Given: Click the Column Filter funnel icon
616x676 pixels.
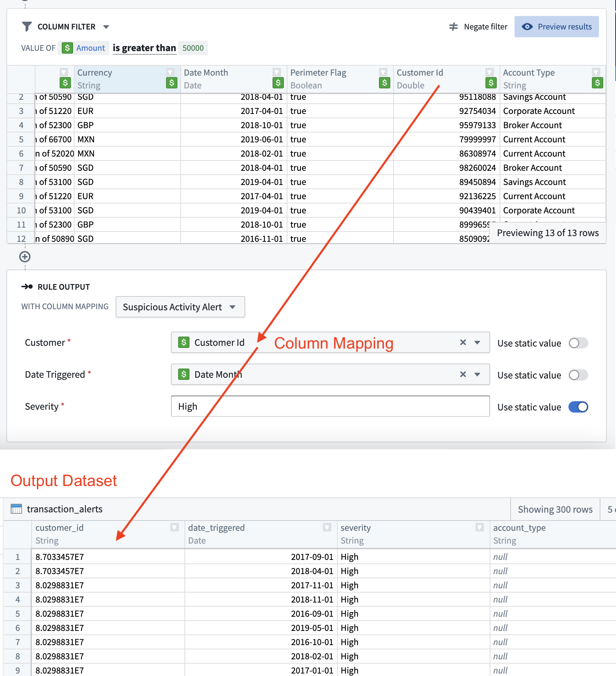Looking at the screenshot, I should (x=27, y=27).
